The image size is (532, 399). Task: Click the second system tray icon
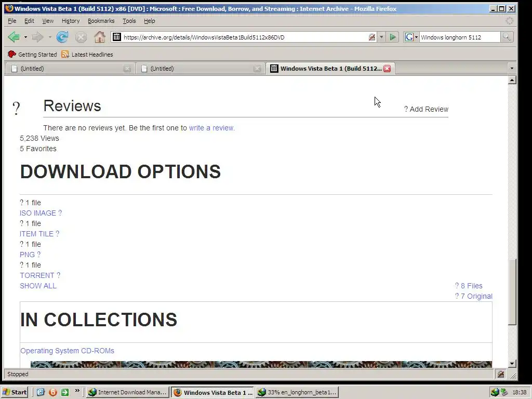click(504, 392)
